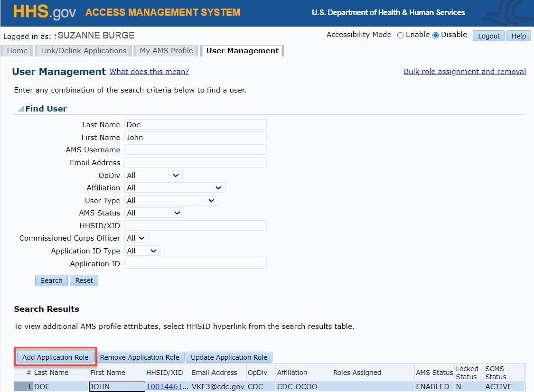The height and width of the screenshot is (392, 534).
Task: Click the Logout button
Action: pyautogui.click(x=488, y=36)
